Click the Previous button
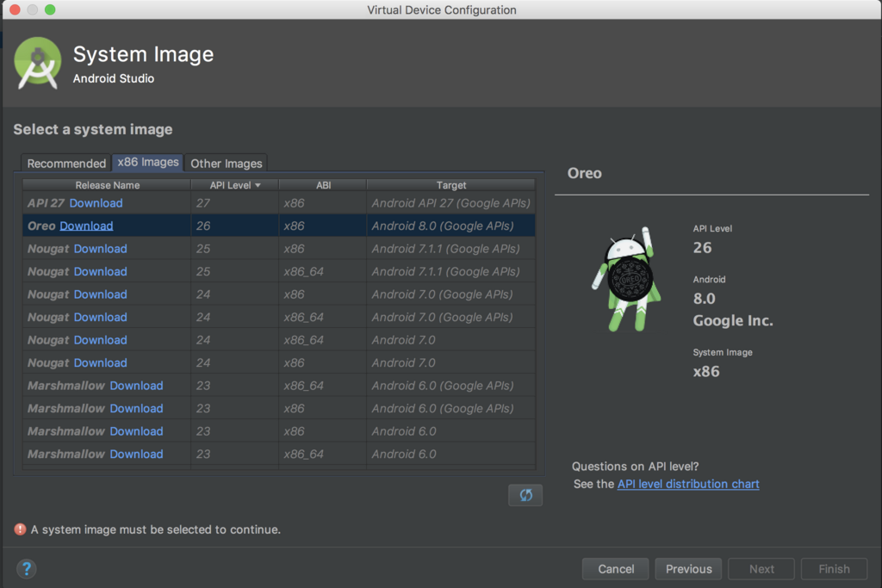882x588 pixels. [x=688, y=569]
